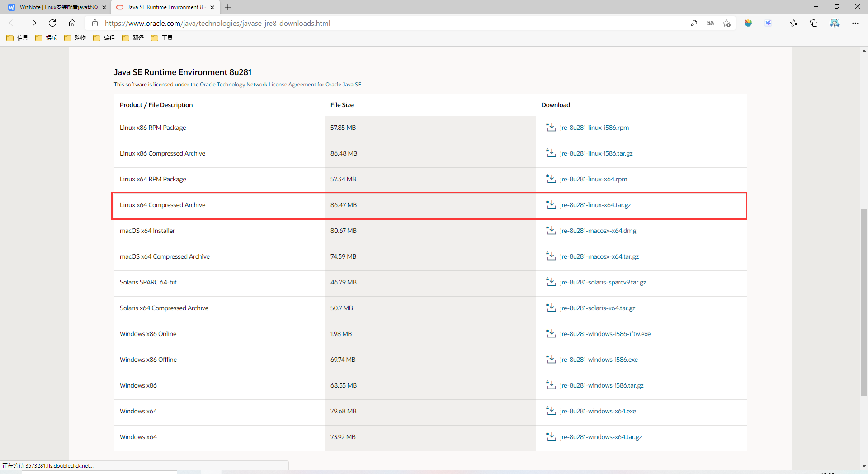Open the new tab plus button
868x474 pixels.
tap(228, 7)
